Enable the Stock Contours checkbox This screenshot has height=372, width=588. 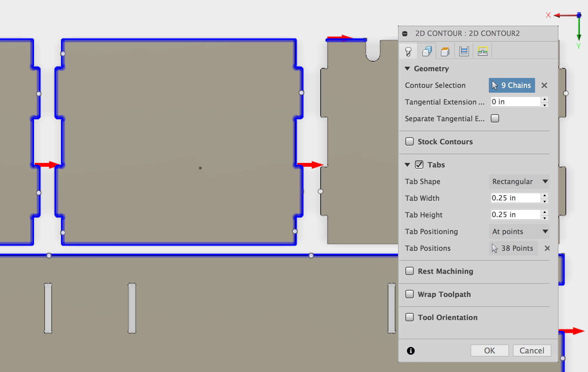[x=410, y=141]
